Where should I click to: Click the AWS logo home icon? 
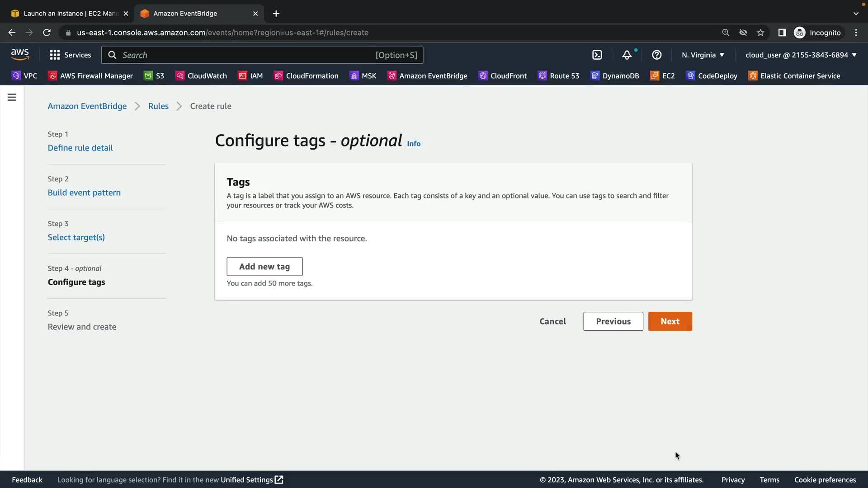pyautogui.click(x=20, y=55)
